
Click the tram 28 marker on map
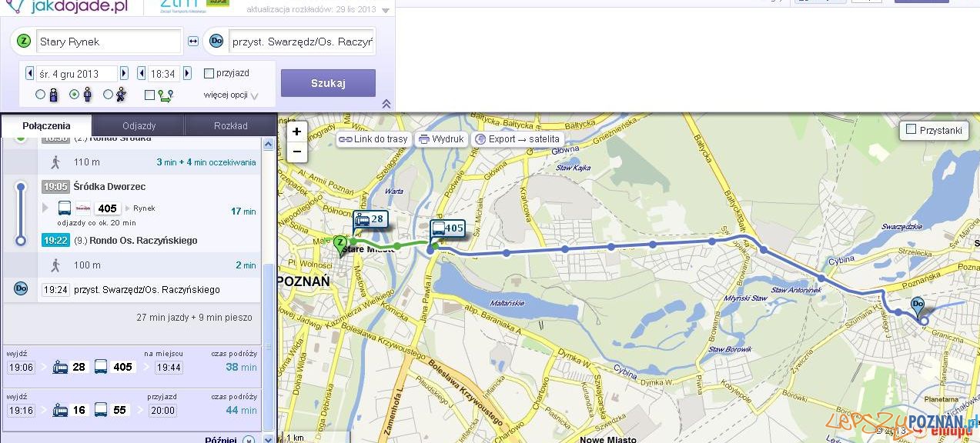(370, 220)
